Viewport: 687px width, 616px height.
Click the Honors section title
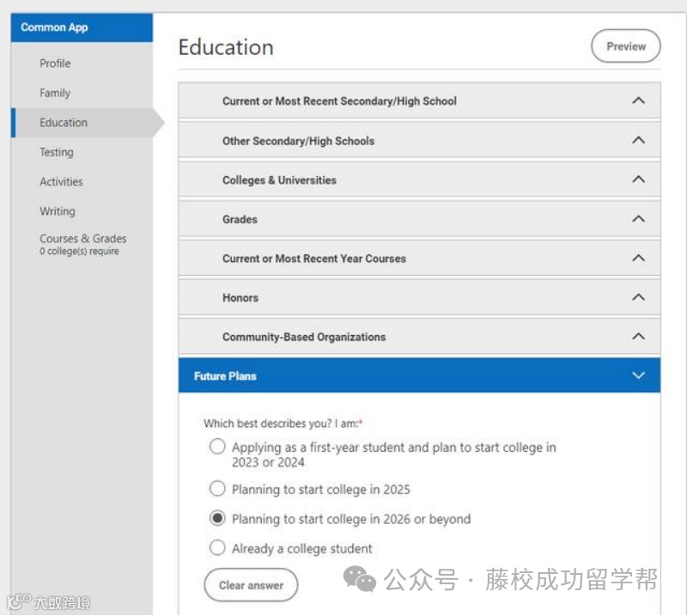tap(240, 298)
